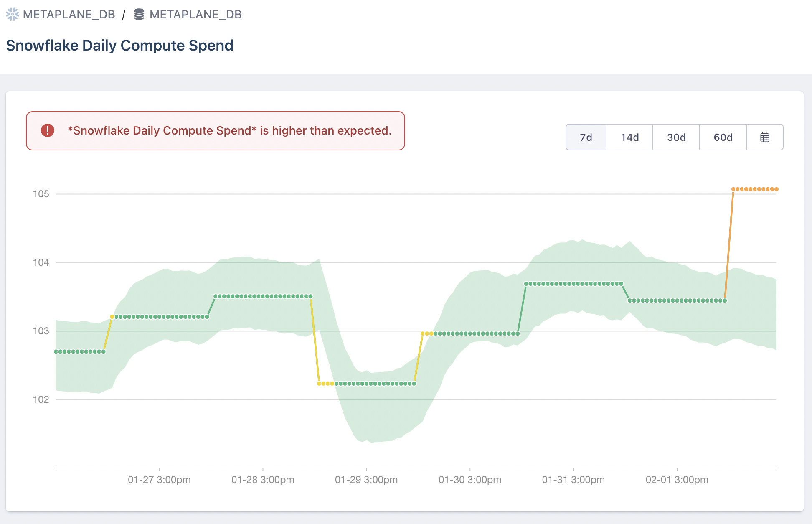Select the 7d time range
This screenshot has width=812, height=524.
586,137
